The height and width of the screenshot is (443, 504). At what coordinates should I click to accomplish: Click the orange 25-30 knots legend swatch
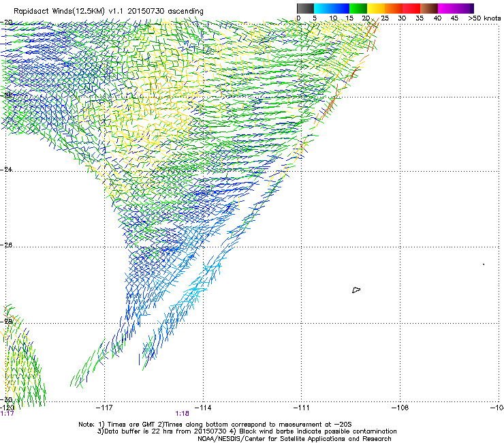(x=393, y=8)
